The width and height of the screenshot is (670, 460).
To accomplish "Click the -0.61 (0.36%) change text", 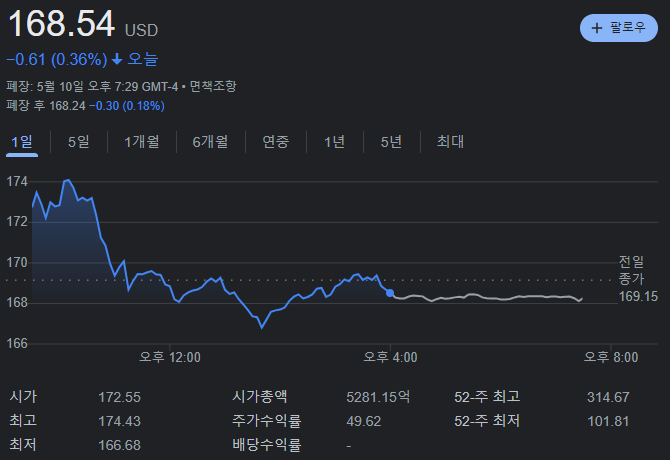I will (x=57, y=59).
